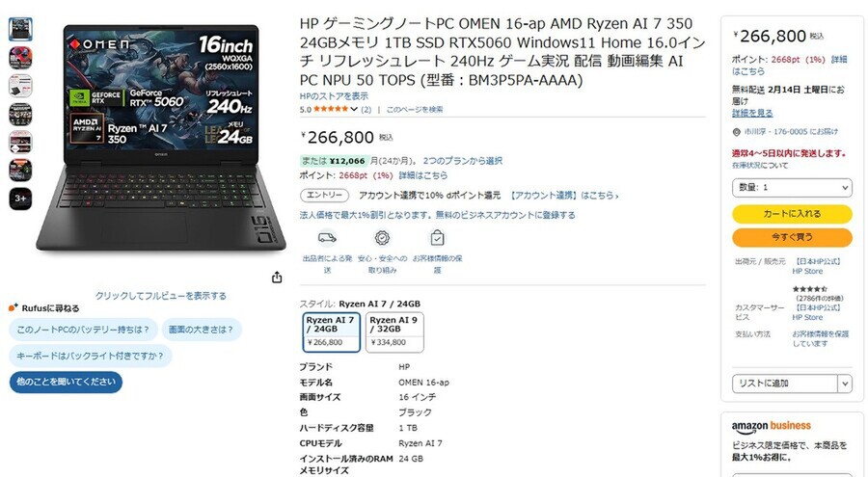Image resolution: width=868 pixels, height=477 pixels.
Task: Click the location pin delivery address icon
Action: (x=736, y=132)
